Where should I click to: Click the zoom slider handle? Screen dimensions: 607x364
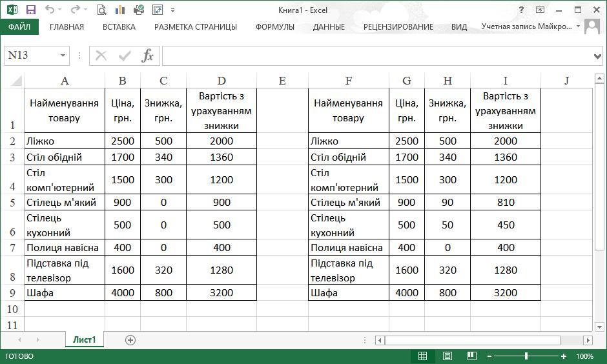[526, 356]
